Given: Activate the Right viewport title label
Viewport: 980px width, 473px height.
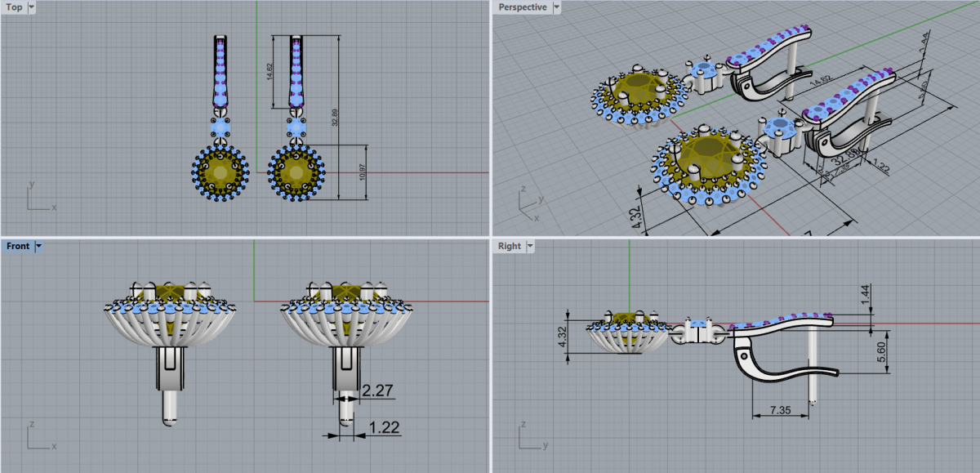Looking at the screenshot, I should 509,246.
